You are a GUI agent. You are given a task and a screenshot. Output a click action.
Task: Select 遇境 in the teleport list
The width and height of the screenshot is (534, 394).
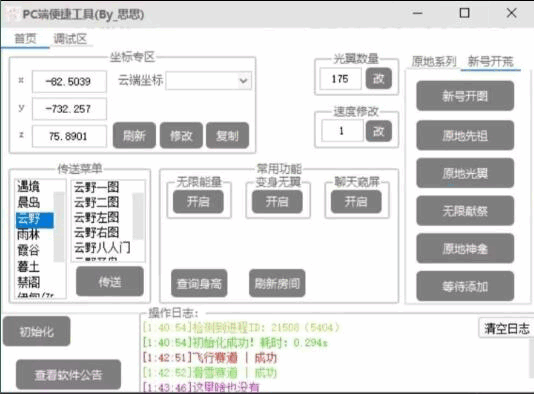[29, 186]
